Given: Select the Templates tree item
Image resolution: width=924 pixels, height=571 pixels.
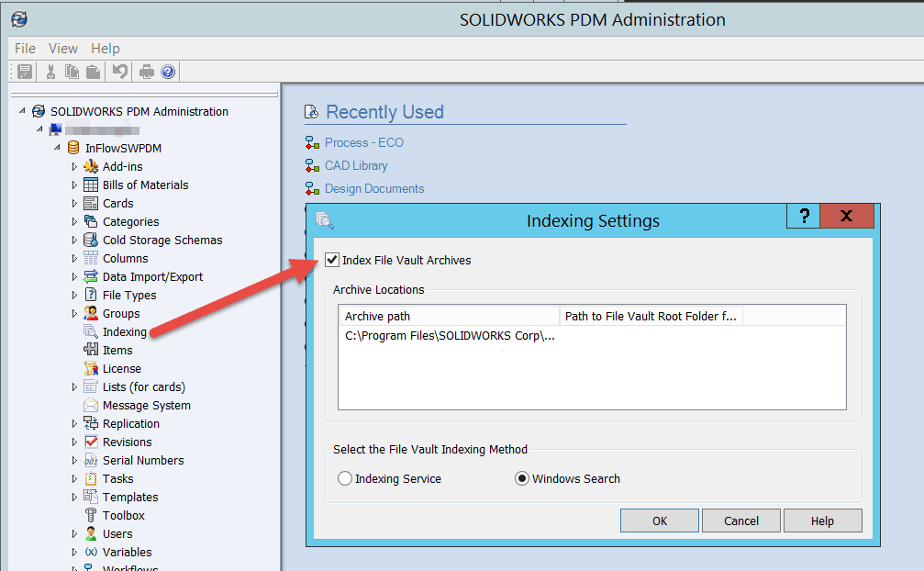Looking at the screenshot, I should pos(130,497).
